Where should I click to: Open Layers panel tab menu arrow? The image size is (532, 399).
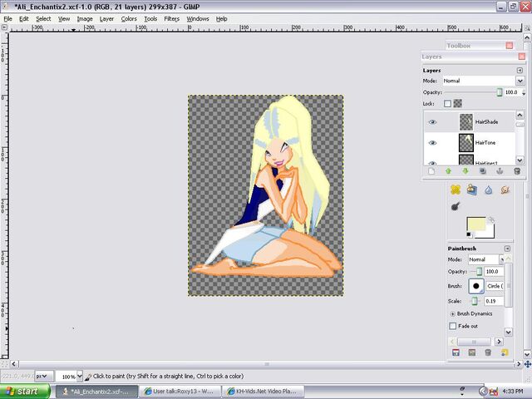[x=520, y=70]
